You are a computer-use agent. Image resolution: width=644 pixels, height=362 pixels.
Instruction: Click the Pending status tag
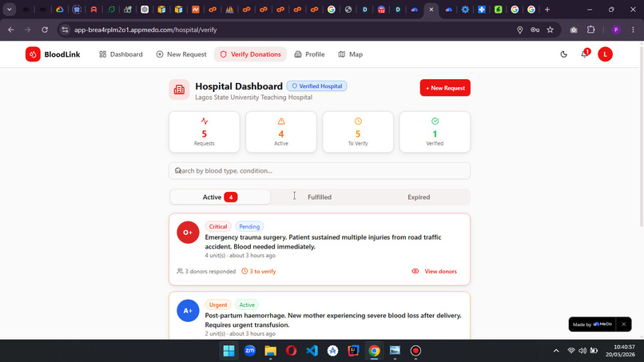[x=249, y=226]
